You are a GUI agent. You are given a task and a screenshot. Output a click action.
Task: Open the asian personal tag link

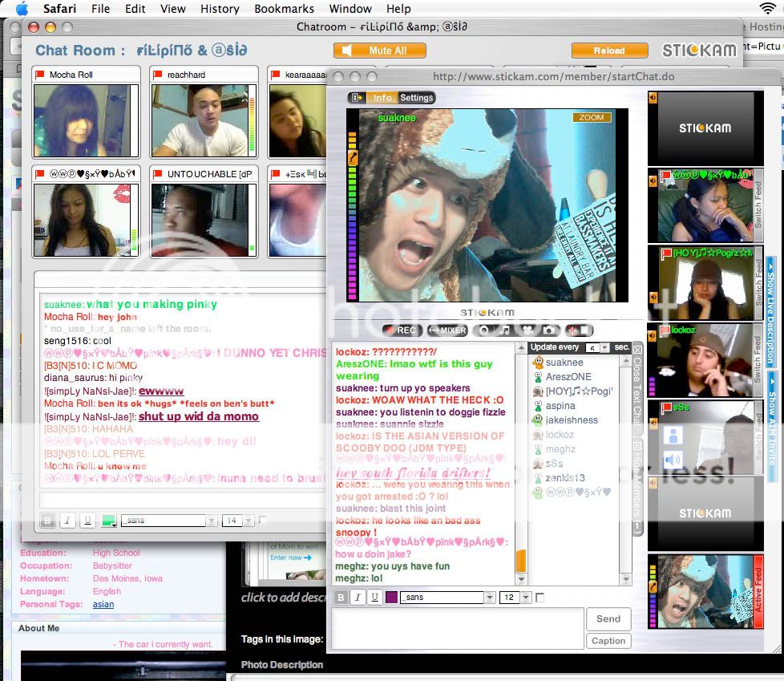(103, 604)
